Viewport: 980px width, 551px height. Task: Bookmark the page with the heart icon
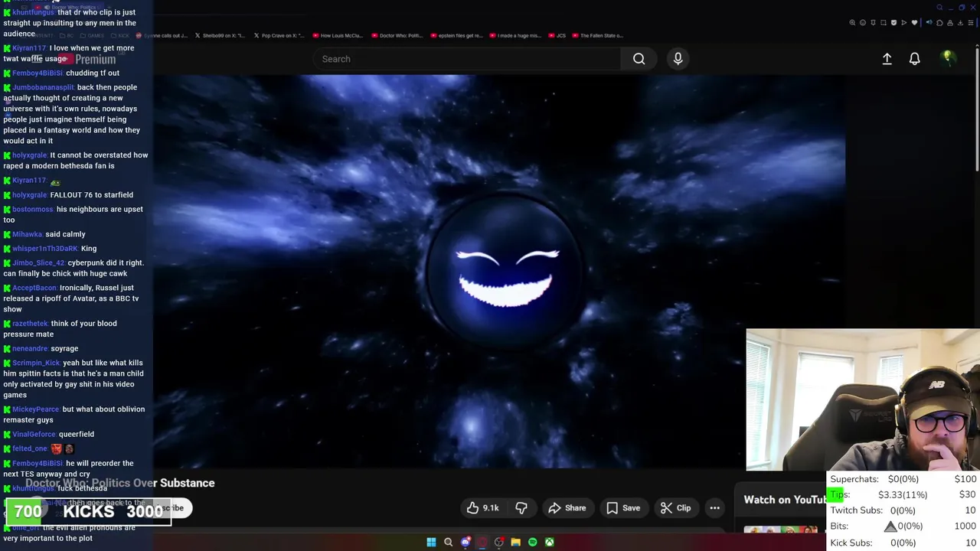point(914,22)
